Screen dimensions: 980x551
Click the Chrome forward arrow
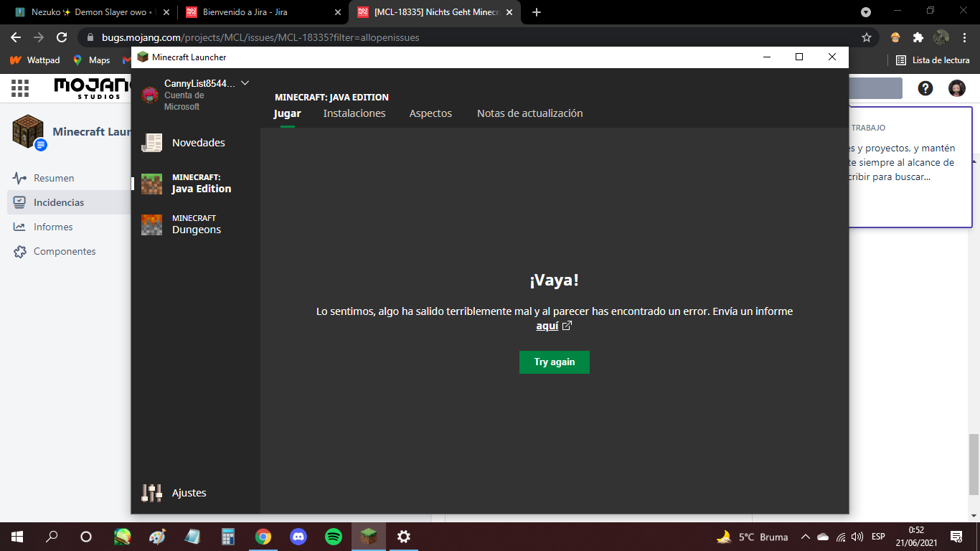tap(39, 37)
